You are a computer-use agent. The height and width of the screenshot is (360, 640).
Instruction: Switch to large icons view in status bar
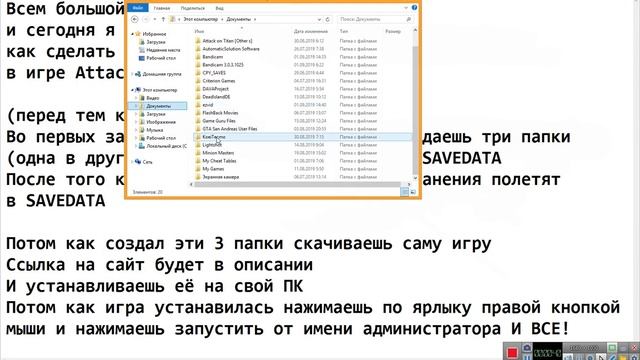tap(413, 192)
